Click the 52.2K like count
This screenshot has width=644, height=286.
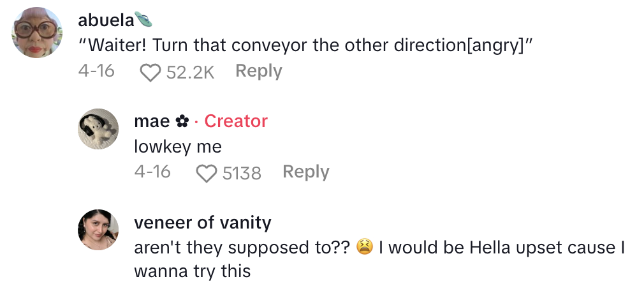point(190,71)
